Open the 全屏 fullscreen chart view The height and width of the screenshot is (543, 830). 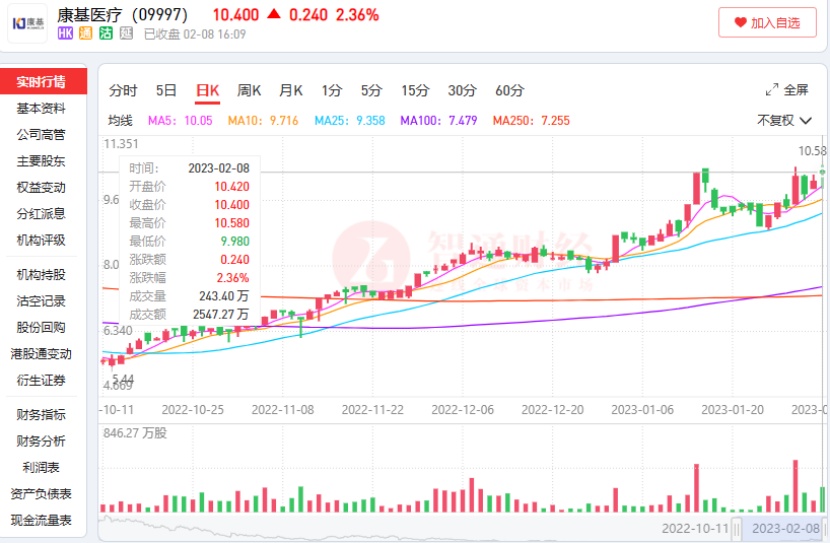[x=796, y=90]
